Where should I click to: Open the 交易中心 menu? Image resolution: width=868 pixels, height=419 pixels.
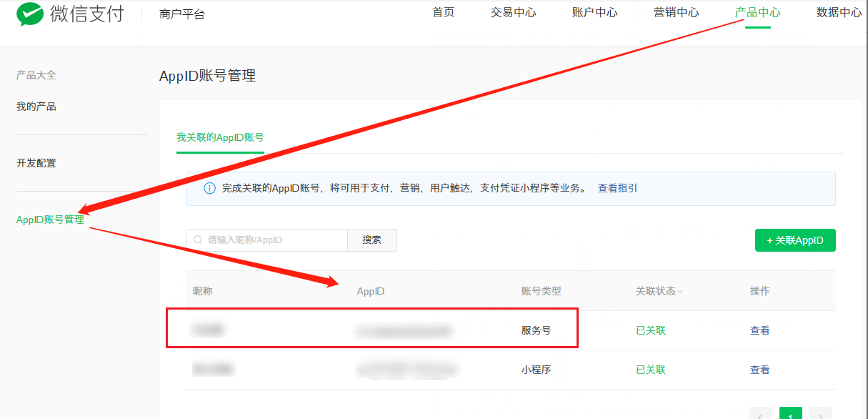coord(514,13)
